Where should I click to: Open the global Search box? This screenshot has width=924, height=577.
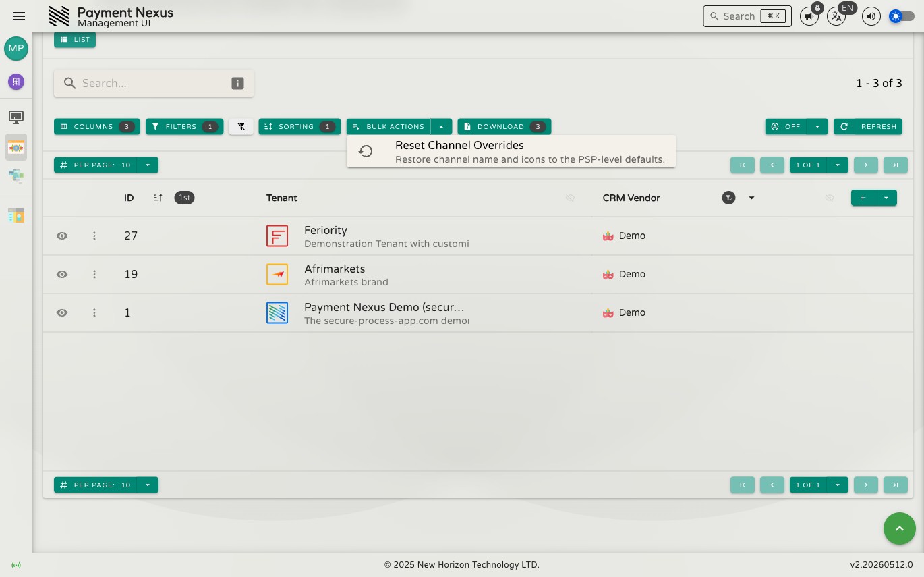coord(747,16)
